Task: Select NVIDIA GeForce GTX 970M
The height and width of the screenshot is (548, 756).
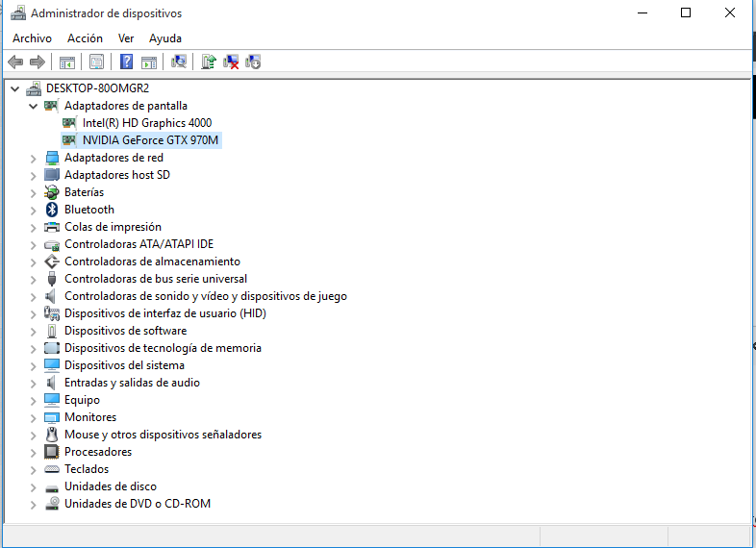Action: click(x=150, y=140)
